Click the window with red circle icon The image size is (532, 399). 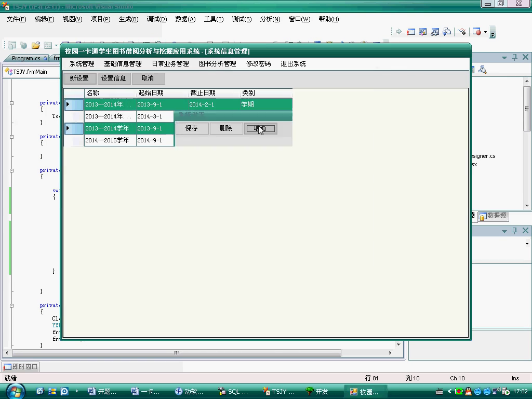477,32
